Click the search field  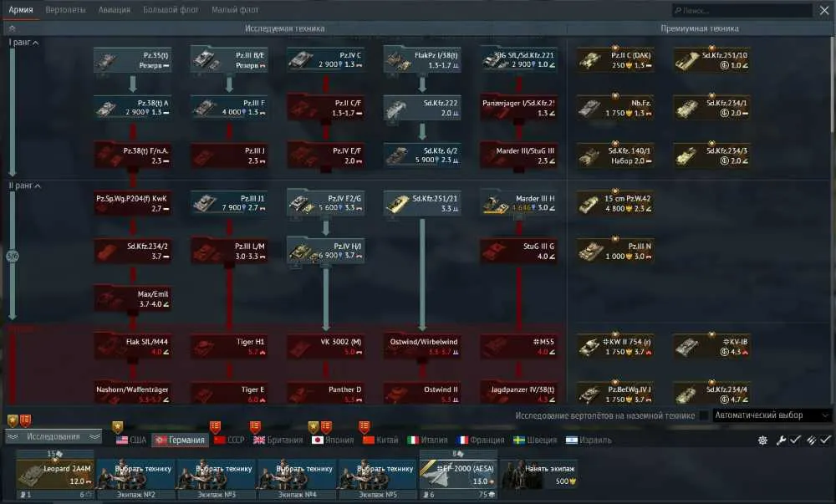pos(742,10)
